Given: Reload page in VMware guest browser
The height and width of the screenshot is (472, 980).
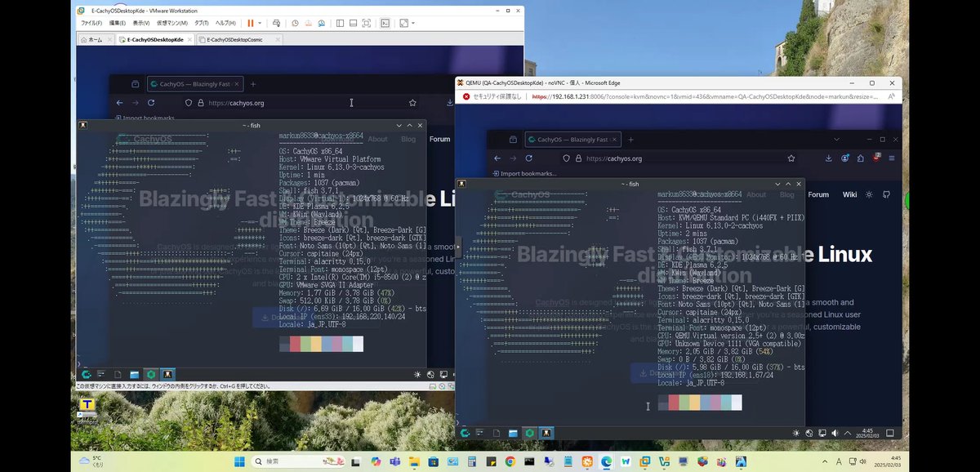Looking at the screenshot, I should [151, 103].
